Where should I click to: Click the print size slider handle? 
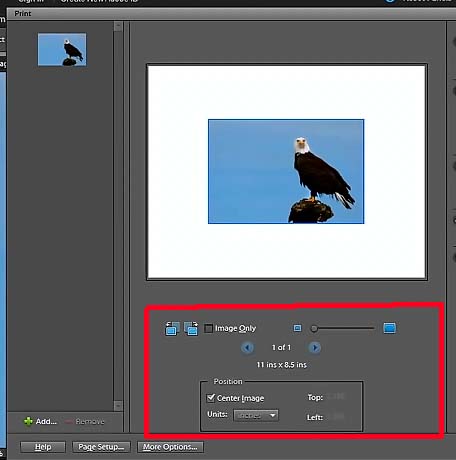pos(314,329)
